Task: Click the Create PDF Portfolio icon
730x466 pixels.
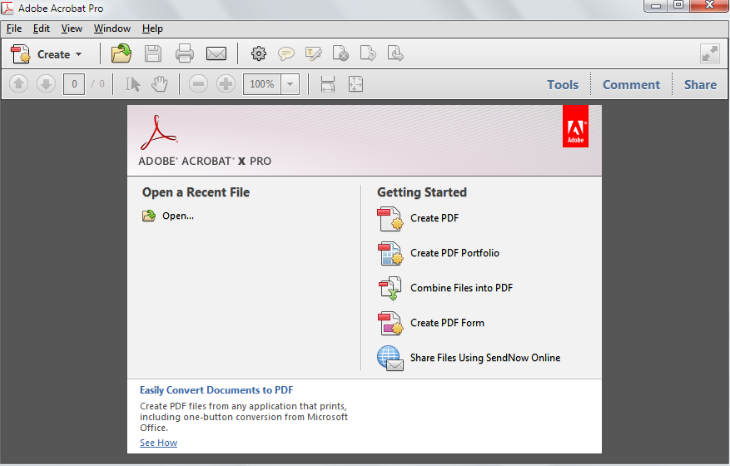Action: tap(390, 254)
